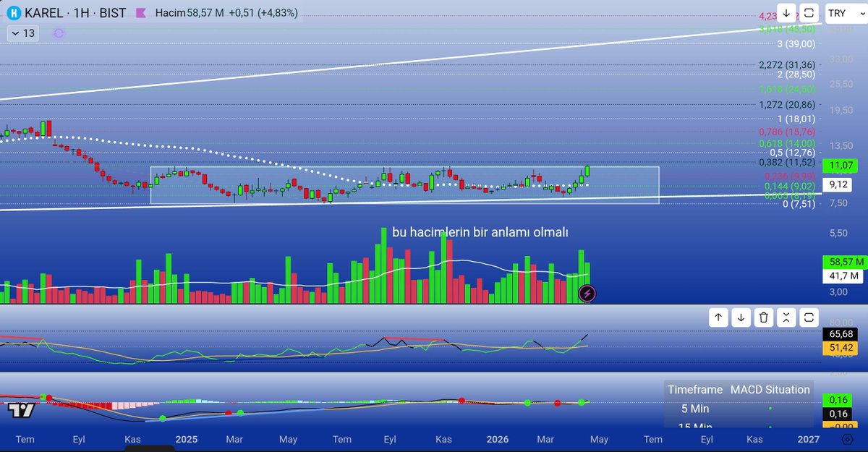
Task: Open the KAREL · 1H · BIST symbol title
Action: coord(75,13)
